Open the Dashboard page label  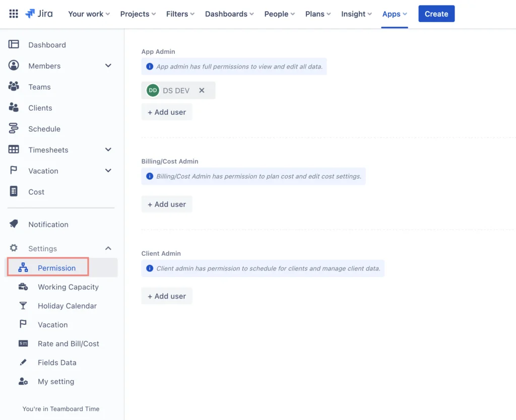click(47, 45)
